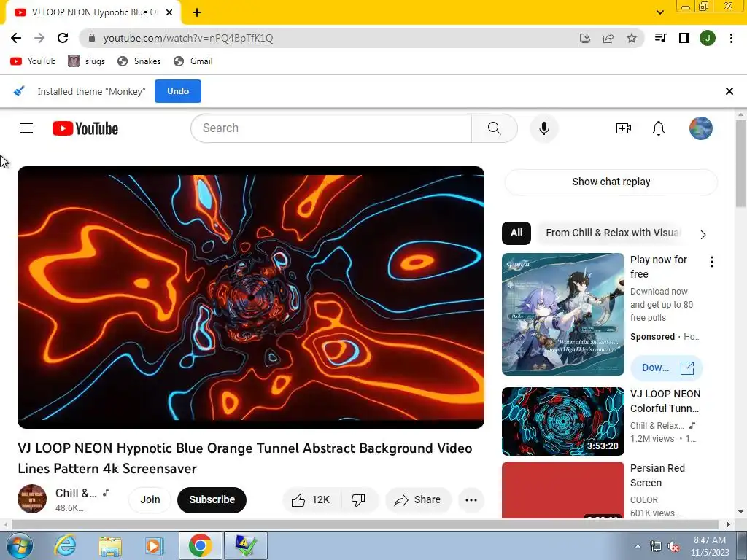747x560 pixels.
Task: Click the page vertical scrollbar
Action: [740, 164]
